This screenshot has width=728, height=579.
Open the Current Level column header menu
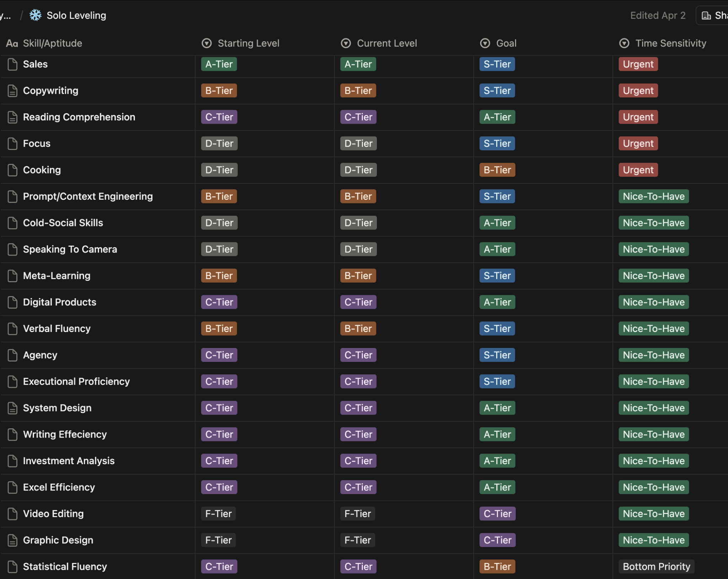coord(386,43)
